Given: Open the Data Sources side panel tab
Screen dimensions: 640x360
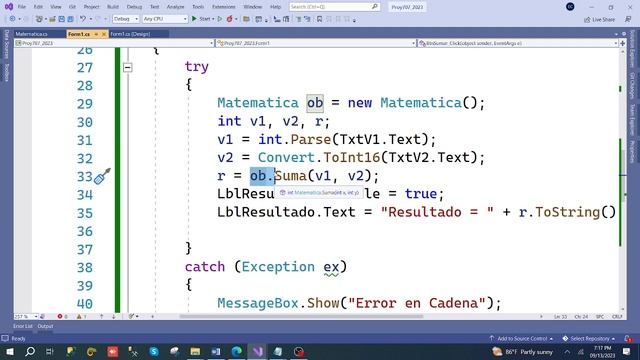Looking at the screenshot, I should (x=7, y=44).
